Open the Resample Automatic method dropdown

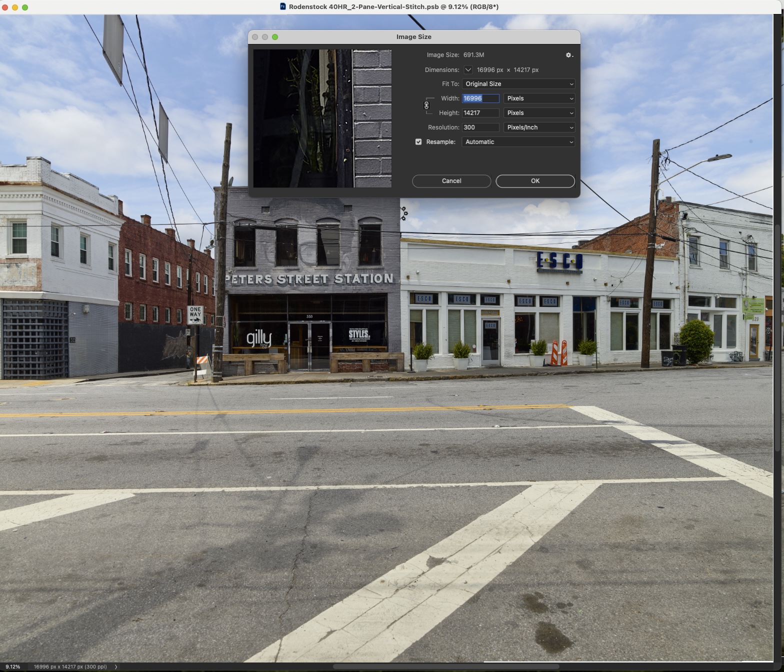tap(518, 142)
